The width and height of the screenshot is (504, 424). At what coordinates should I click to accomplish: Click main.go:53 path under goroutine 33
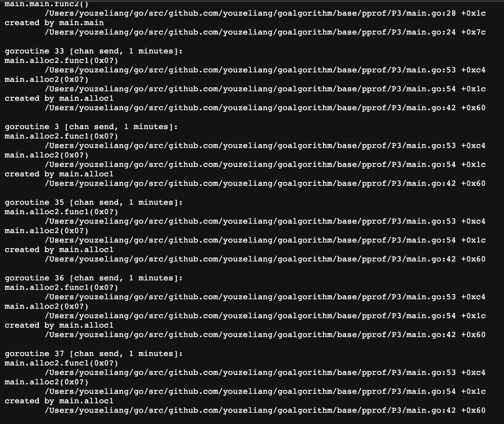click(x=265, y=70)
